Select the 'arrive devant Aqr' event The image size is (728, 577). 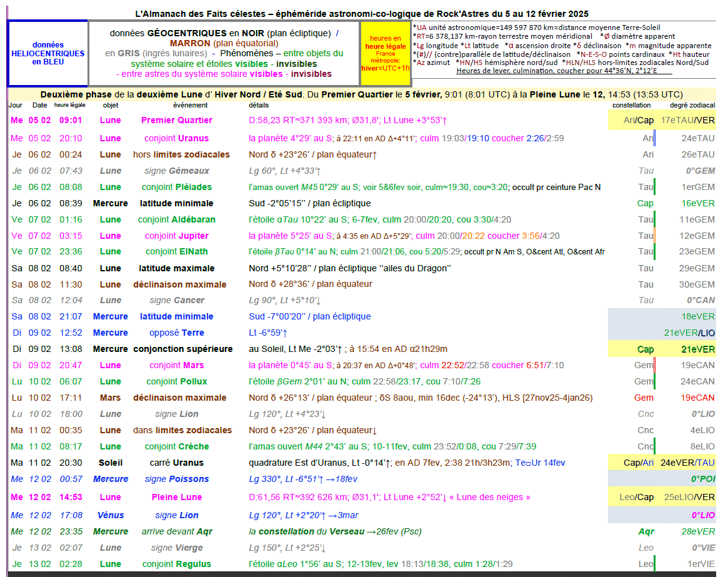click(x=177, y=531)
